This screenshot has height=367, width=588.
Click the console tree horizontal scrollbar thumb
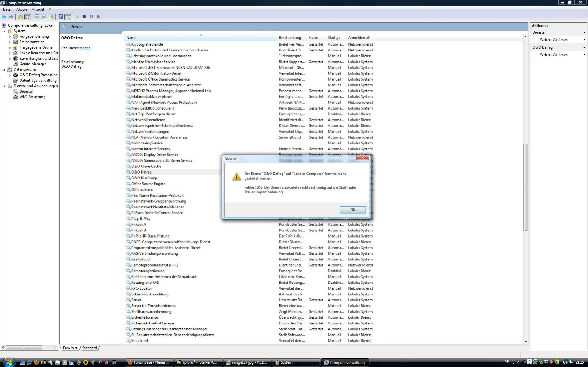[24, 347]
